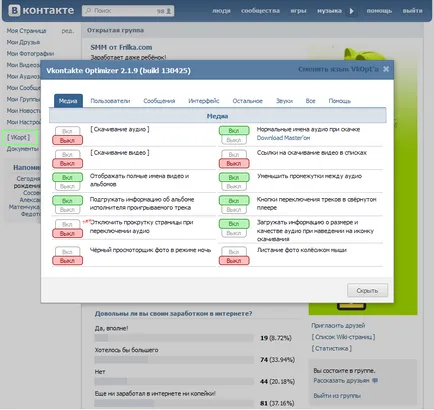Open the Все tab
This screenshot has width=434, height=410.
(310, 101)
